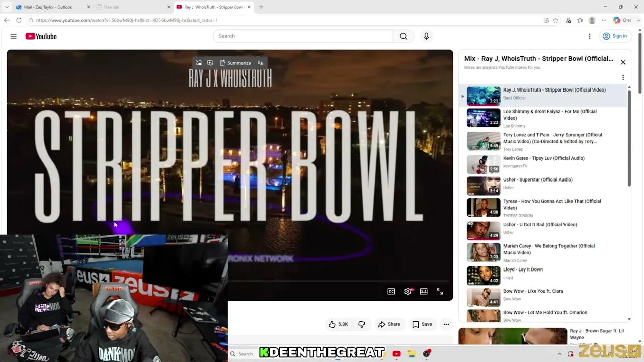This screenshot has width=644, height=362.
Task: Open more actions below the video
Action: (x=446, y=324)
